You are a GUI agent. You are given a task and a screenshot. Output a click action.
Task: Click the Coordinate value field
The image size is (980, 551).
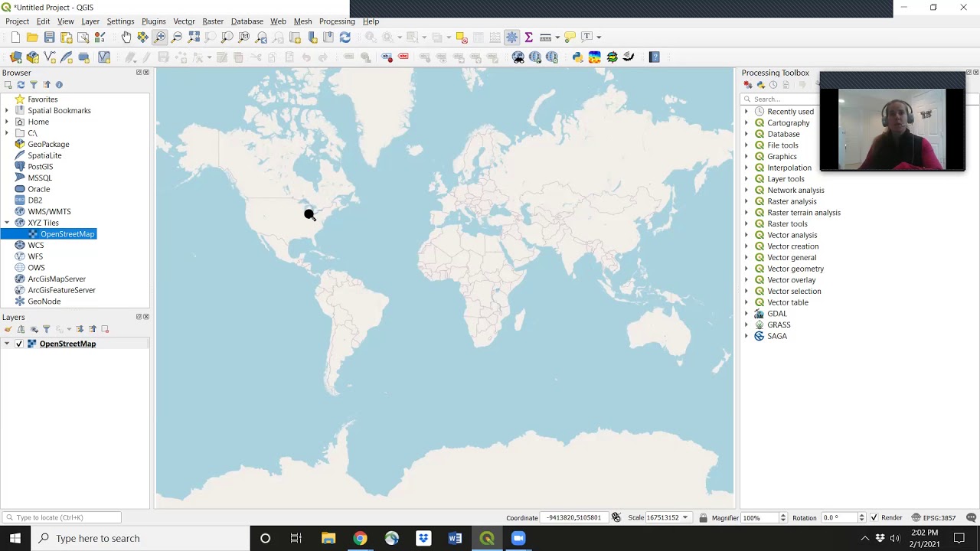[575, 518]
